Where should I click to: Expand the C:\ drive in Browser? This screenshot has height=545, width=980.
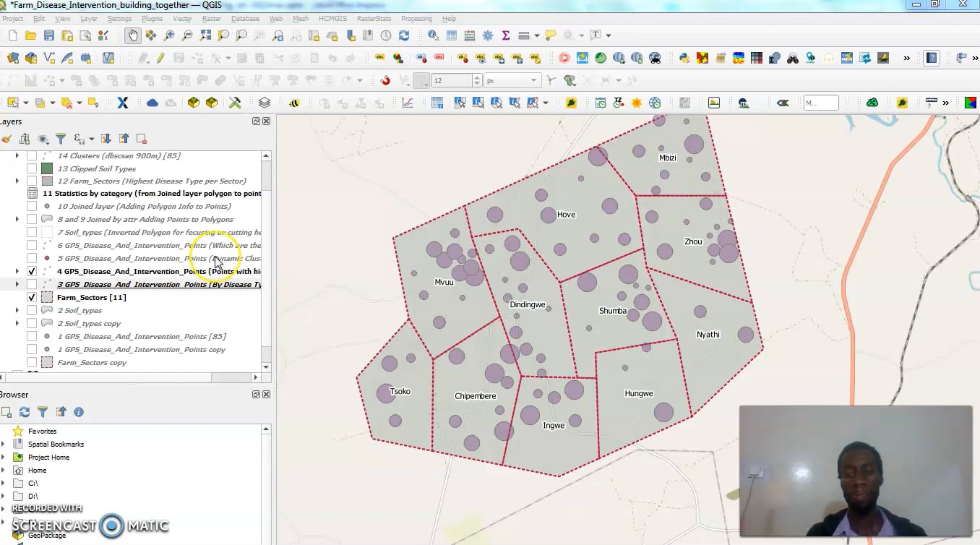(3, 483)
